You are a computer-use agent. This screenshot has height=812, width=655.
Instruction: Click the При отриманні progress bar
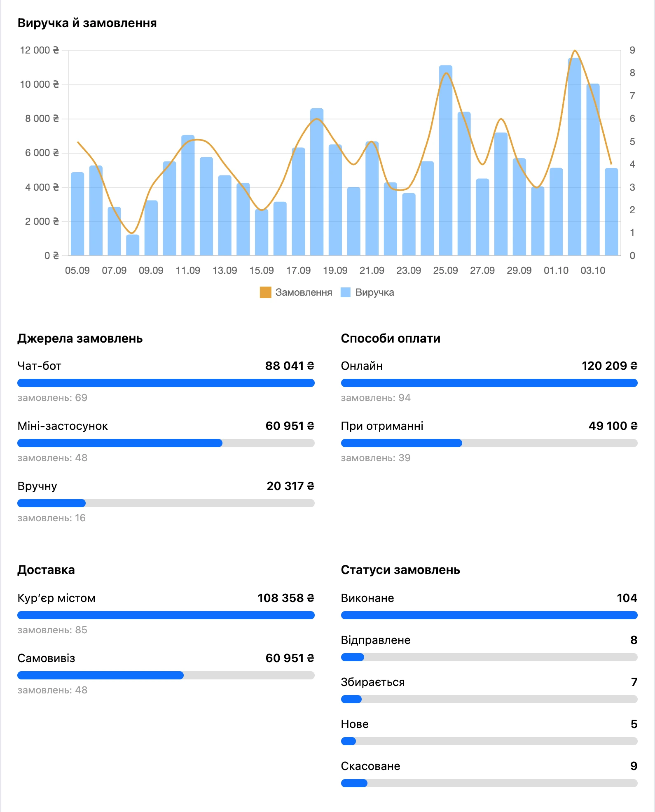(489, 443)
